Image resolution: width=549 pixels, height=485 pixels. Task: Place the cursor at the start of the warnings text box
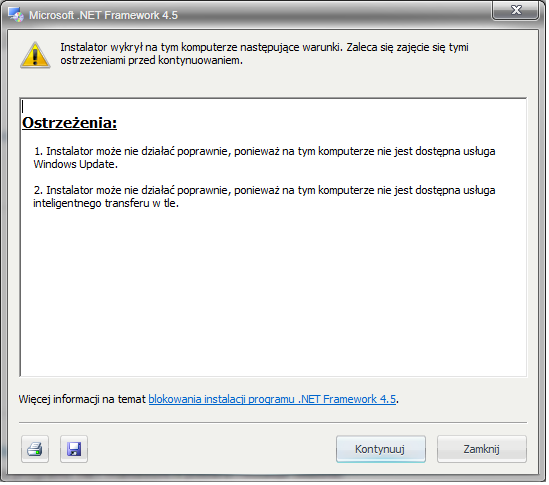click(23, 107)
